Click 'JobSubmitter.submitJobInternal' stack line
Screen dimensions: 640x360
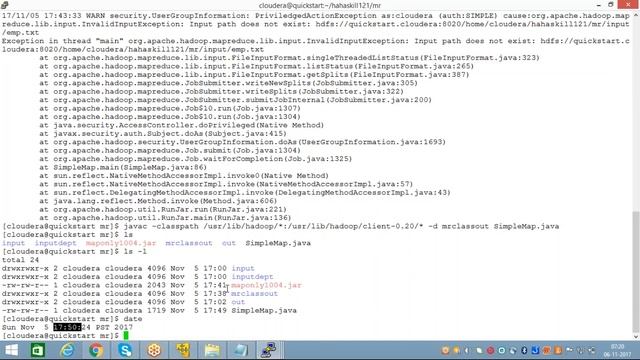coord(236,100)
